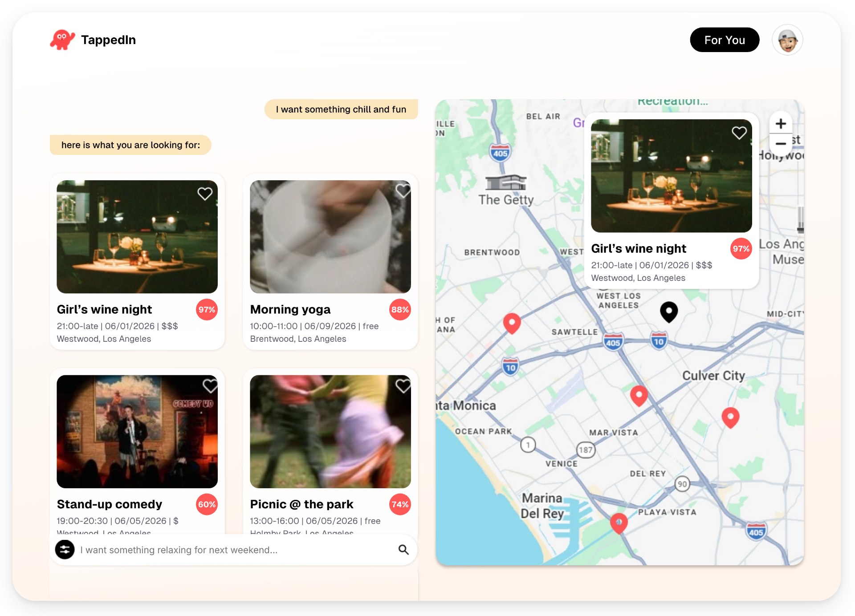The image size is (855, 616).
Task: Select the red pin above Mar Vista
Action: 639,396
